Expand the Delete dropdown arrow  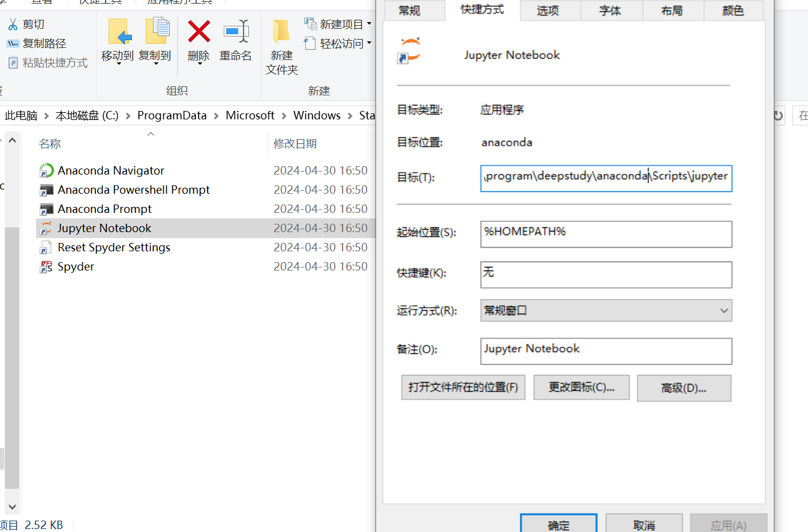tap(199, 64)
